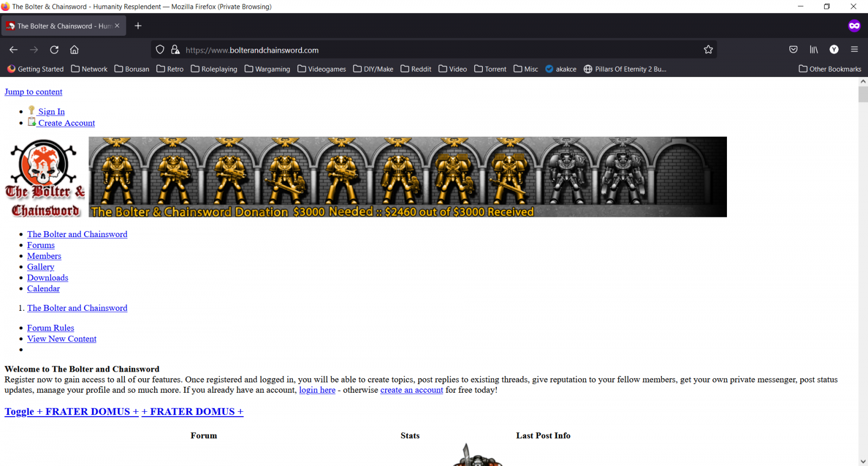868x466 pixels.
Task: Open the Firefox account avatar icon
Action: (834, 50)
